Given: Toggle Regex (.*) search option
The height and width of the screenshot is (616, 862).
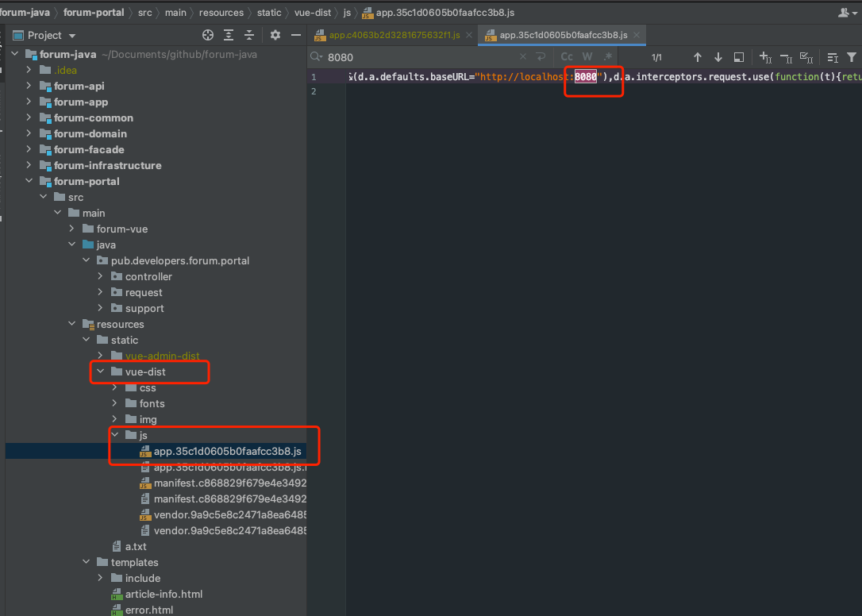Looking at the screenshot, I should click(607, 56).
